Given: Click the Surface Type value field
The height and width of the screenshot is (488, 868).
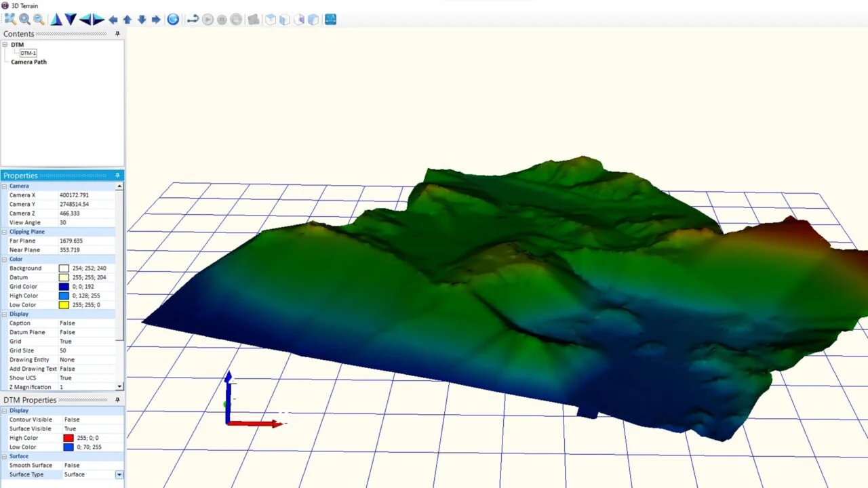Looking at the screenshot, I should 89,474.
